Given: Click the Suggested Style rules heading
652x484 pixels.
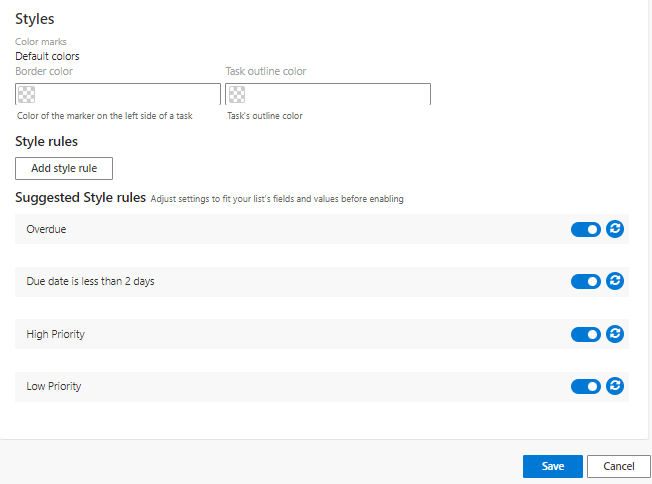Looking at the screenshot, I should [81, 197].
